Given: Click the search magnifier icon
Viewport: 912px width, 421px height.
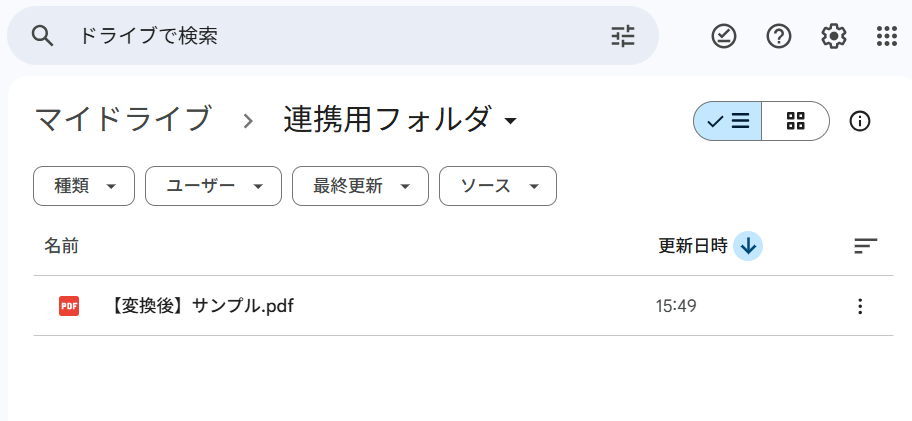Looking at the screenshot, I should (41, 36).
